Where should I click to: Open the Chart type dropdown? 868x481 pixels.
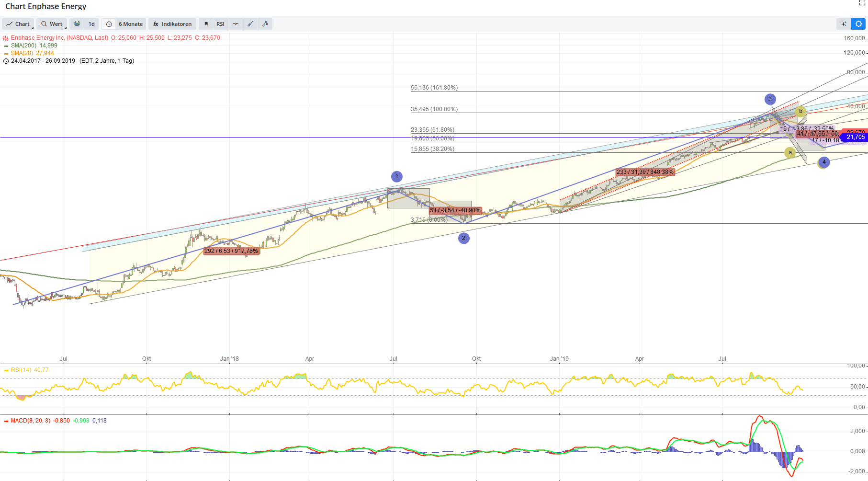18,24
